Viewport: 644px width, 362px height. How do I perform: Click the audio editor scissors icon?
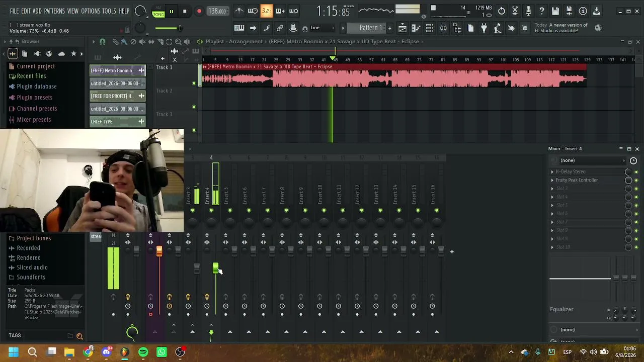515,11
